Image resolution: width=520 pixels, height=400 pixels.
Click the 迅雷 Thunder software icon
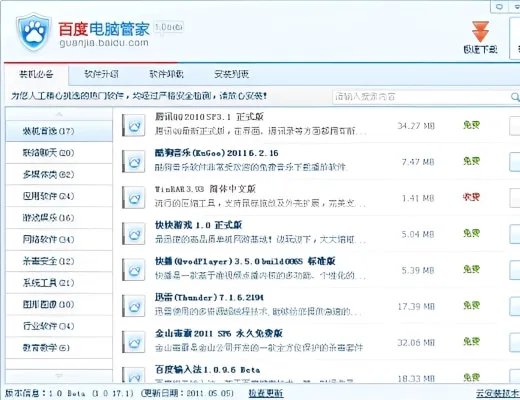[x=134, y=306]
